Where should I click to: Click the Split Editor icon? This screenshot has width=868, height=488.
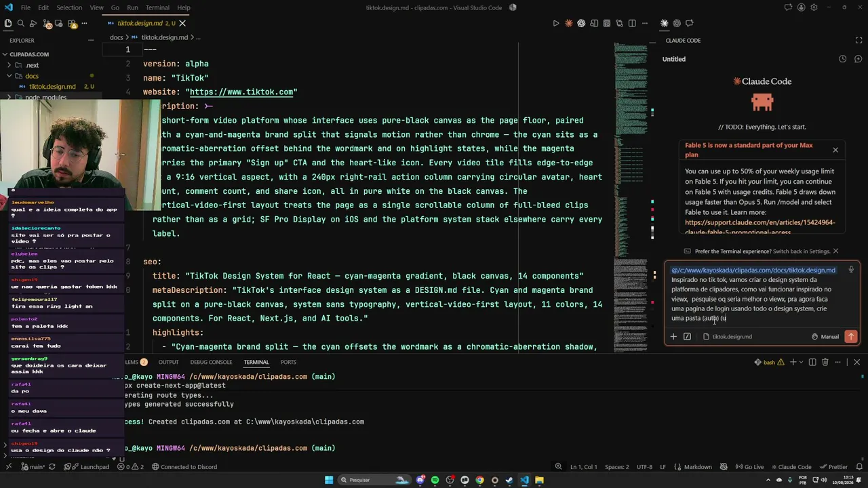tap(632, 23)
